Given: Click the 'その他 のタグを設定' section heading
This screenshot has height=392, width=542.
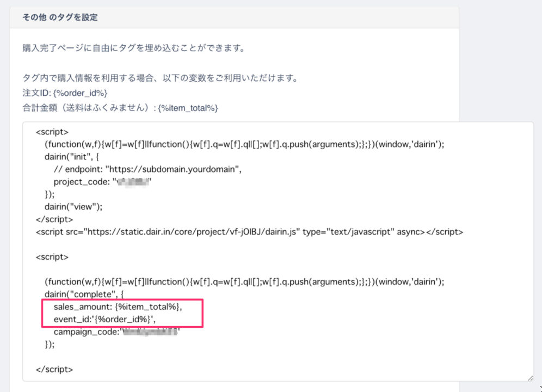Looking at the screenshot, I should click(60, 17).
